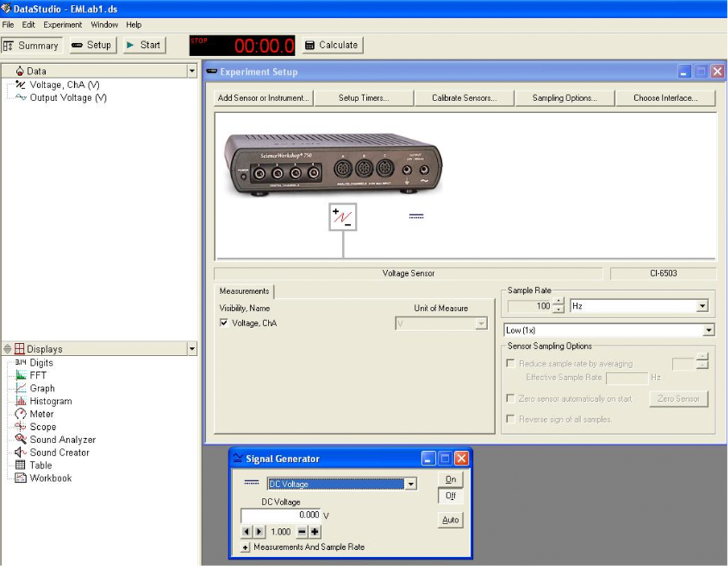Select the FFT display icon
Screen dimensions: 728x568
[x=21, y=376]
